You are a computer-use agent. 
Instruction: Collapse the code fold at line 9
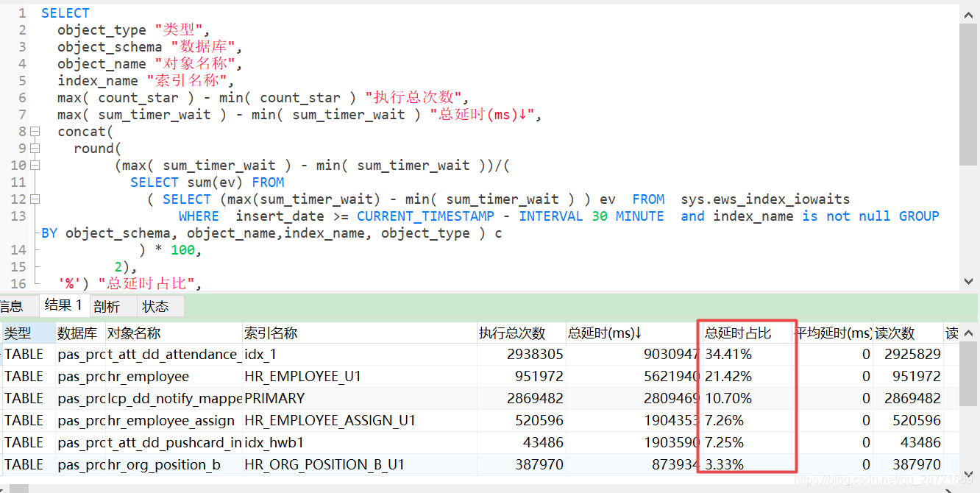point(34,149)
